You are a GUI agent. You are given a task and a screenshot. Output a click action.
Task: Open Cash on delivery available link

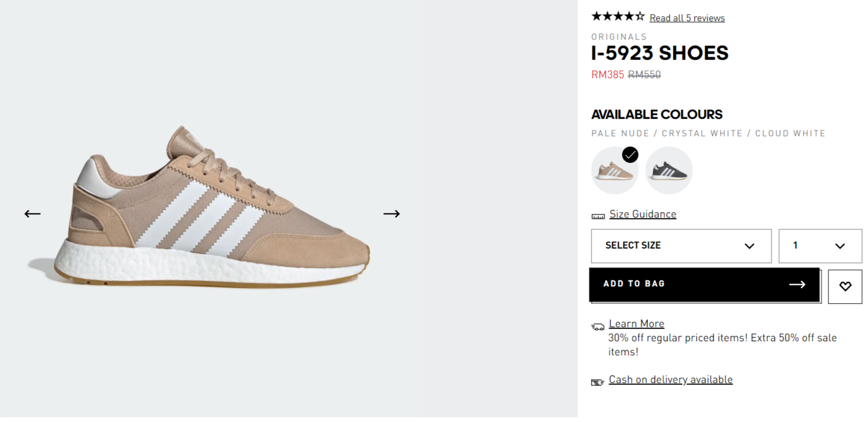(671, 380)
